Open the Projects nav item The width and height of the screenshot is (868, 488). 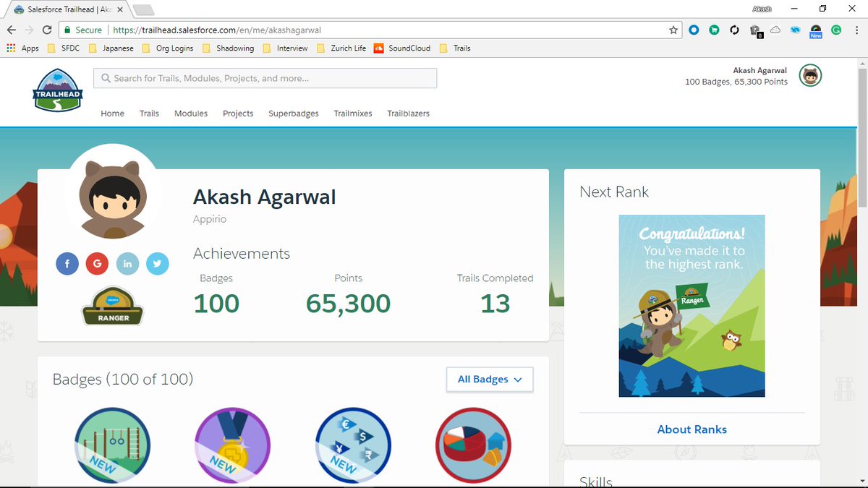pos(238,114)
